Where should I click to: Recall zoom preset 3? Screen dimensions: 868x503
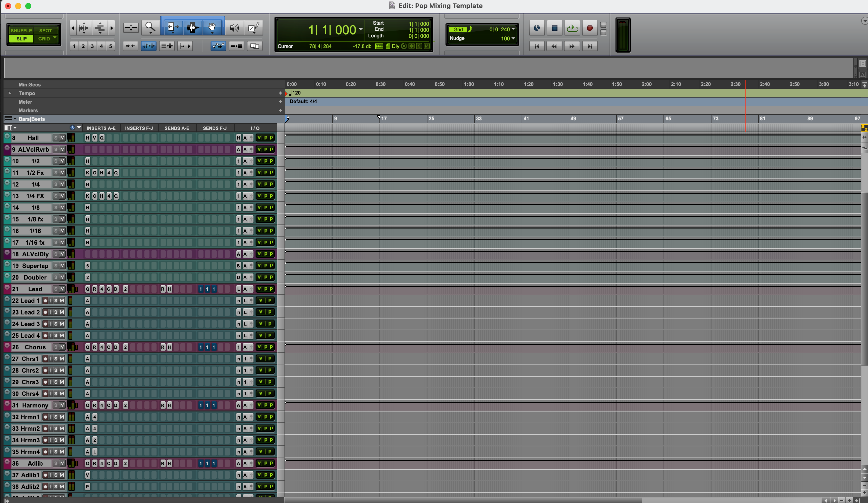pos(92,46)
